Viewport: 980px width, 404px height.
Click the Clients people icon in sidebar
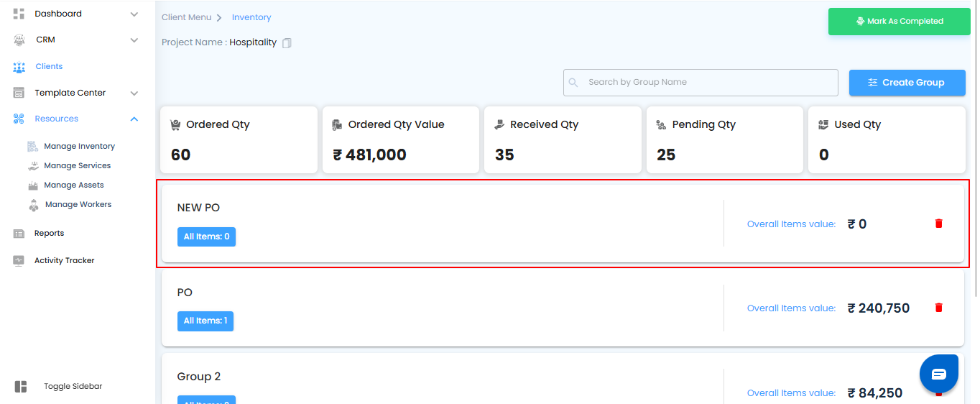pos(19,67)
